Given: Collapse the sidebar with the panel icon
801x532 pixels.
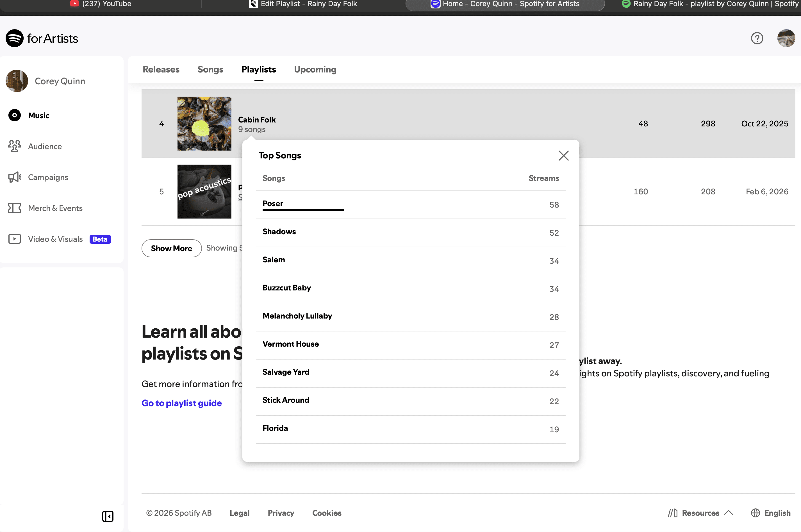Looking at the screenshot, I should click(108, 516).
